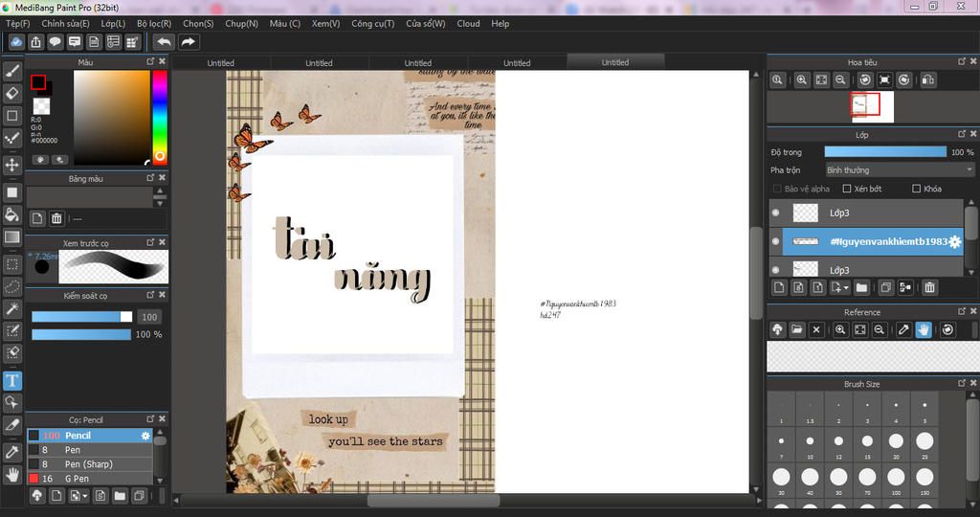Create a new layer folder
Screen dimensions: 980x517
[x=861, y=287]
